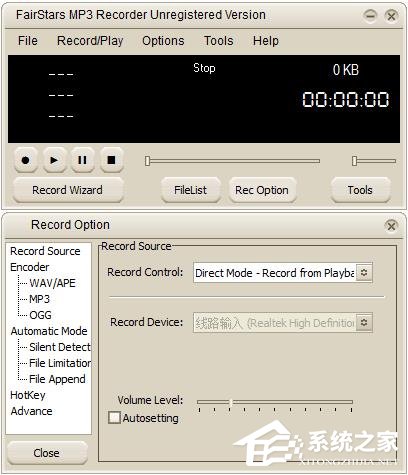This screenshot has width=408, height=475.
Task: Open the Record Control dropdown
Action: (283, 273)
